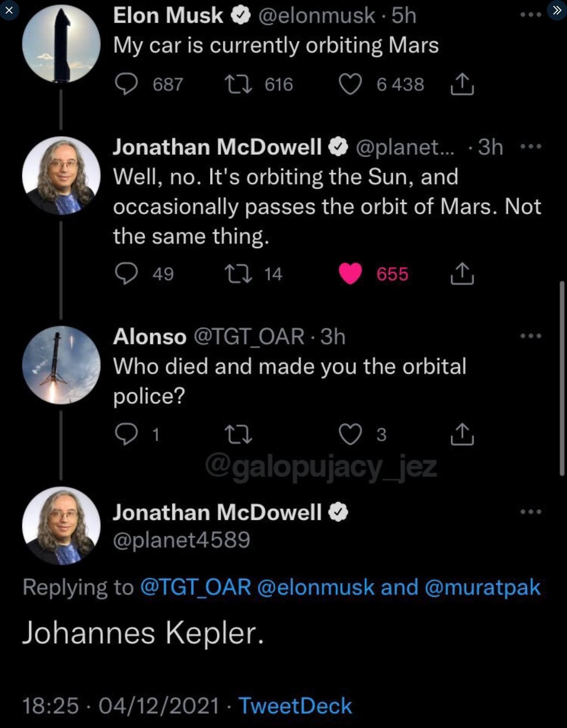Reply to Alonso's orbital police tweet
The height and width of the screenshot is (728, 567).
126,434
